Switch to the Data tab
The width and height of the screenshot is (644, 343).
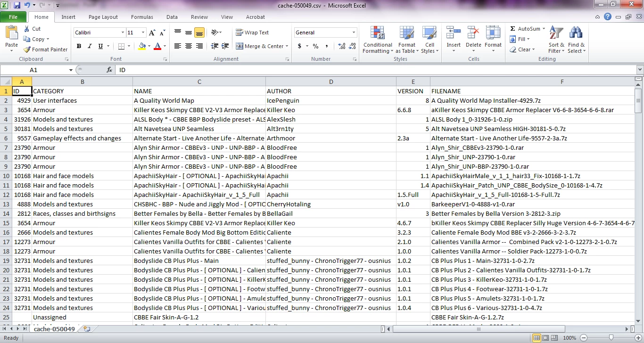(x=172, y=17)
